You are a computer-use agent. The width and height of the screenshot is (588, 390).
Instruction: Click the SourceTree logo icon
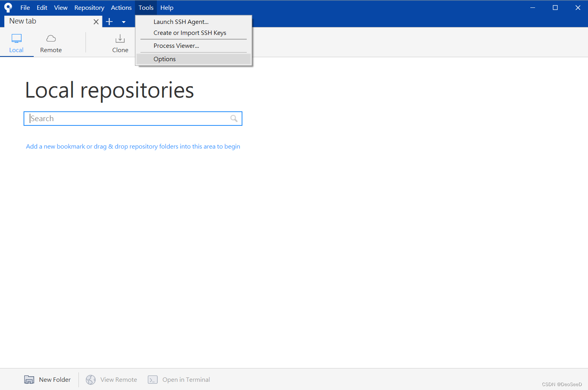pos(8,7)
